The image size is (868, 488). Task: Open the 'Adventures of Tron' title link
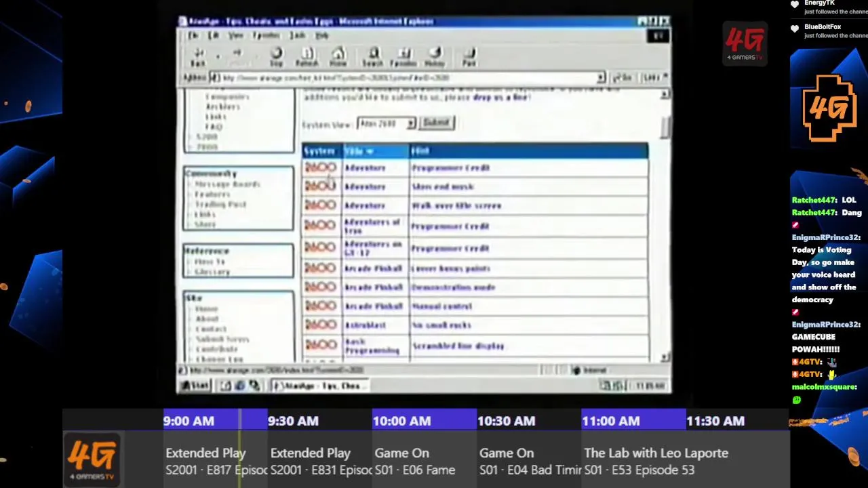[372, 226]
